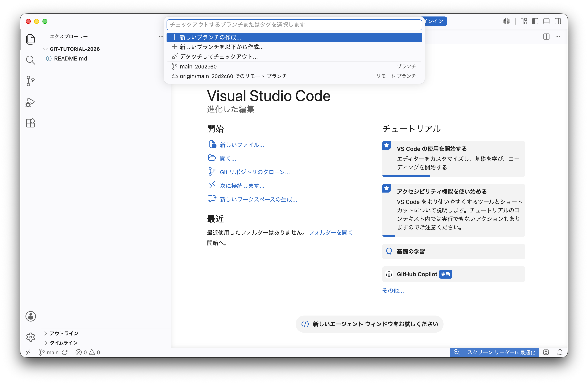Click 開く... link
The height and width of the screenshot is (384, 588).
coord(228,158)
